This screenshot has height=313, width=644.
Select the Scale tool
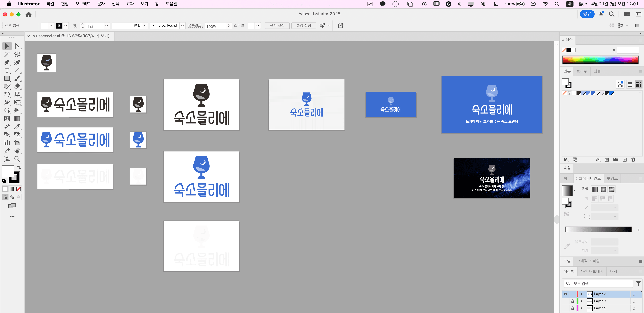pyautogui.click(x=17, y=94)
